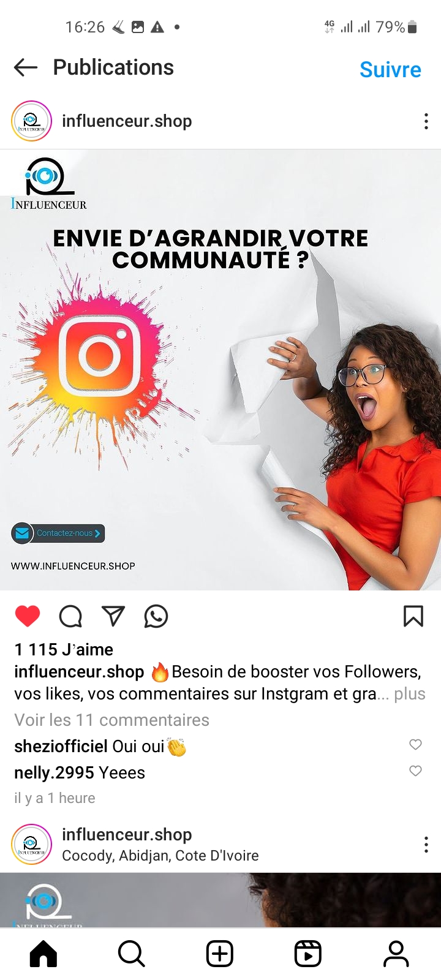Open three-dot menu of Cocody post
This screenshot has height=980, width=441.
[426, 845]
